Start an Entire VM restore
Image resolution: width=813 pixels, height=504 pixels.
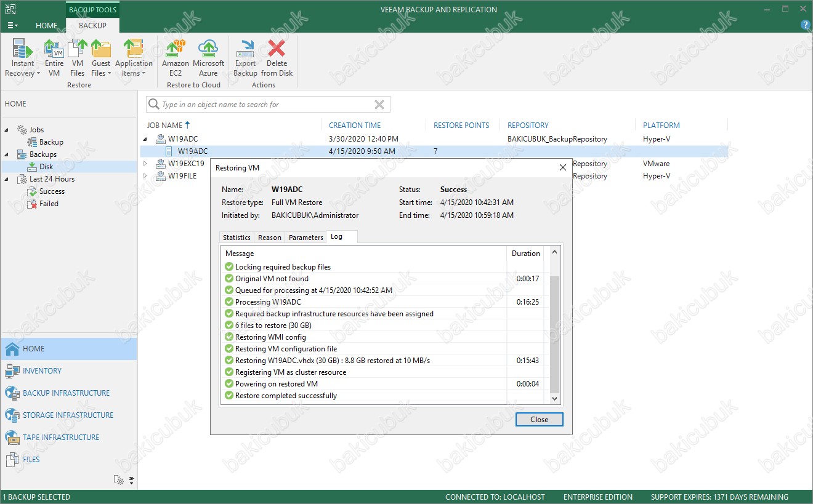coord(54,58)
